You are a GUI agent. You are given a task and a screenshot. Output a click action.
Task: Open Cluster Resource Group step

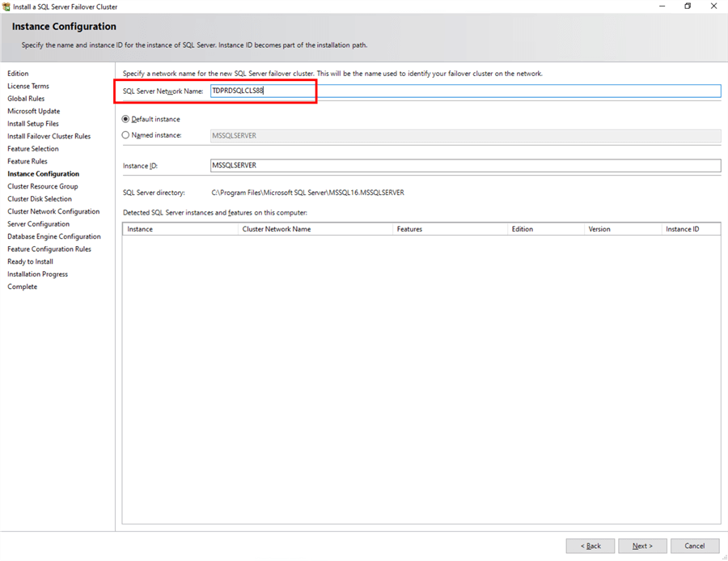[x=43, y=186]
